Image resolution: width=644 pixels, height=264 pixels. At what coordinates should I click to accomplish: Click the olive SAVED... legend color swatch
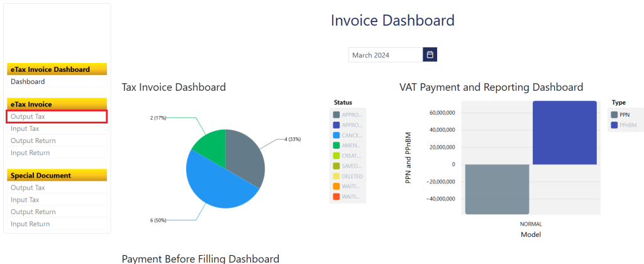pos(336,166)
